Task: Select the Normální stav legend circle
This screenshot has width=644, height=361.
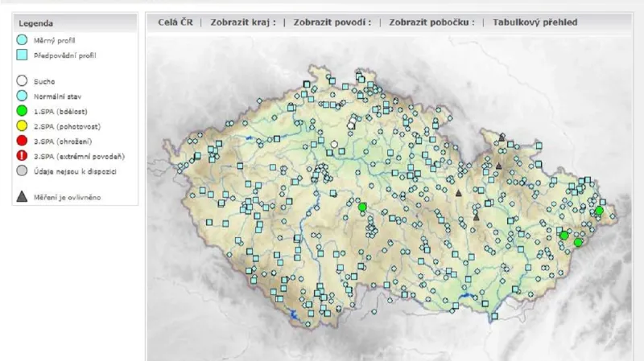Action: coord(23,96)
